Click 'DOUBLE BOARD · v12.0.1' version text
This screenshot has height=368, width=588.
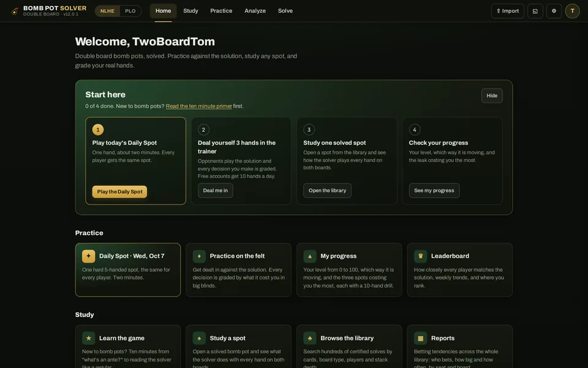coord(51,14)
